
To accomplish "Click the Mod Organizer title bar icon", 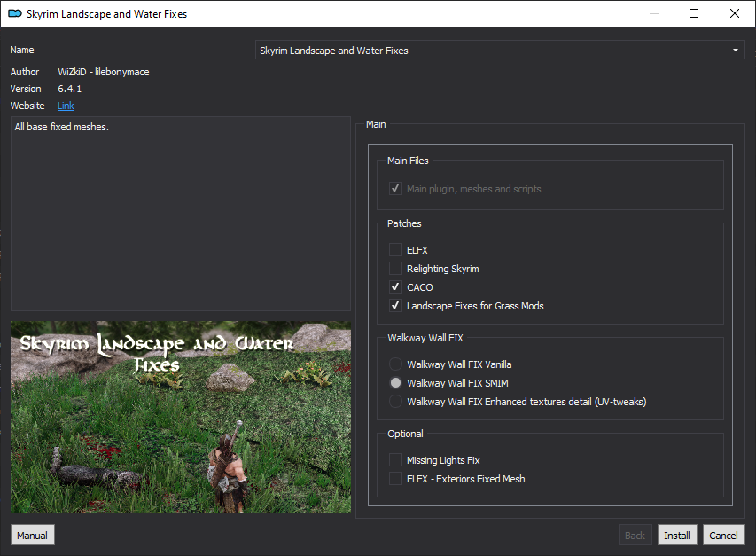I will [x=15, y=13].
